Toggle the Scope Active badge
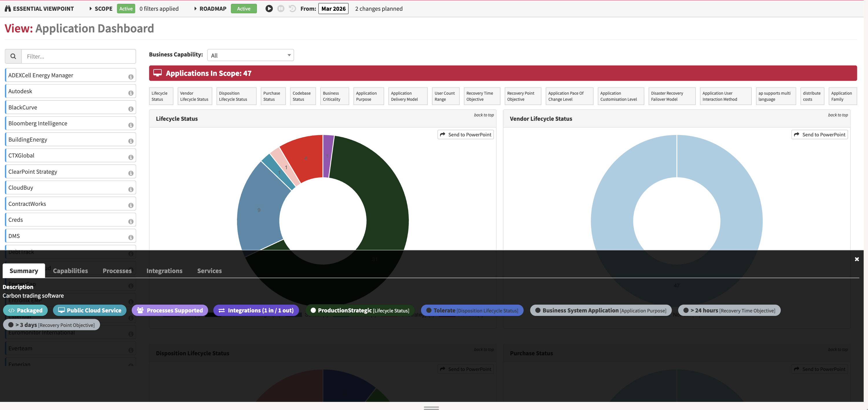Screen dimensions: 868x410 pyautogui.click(x=126, y=9)
